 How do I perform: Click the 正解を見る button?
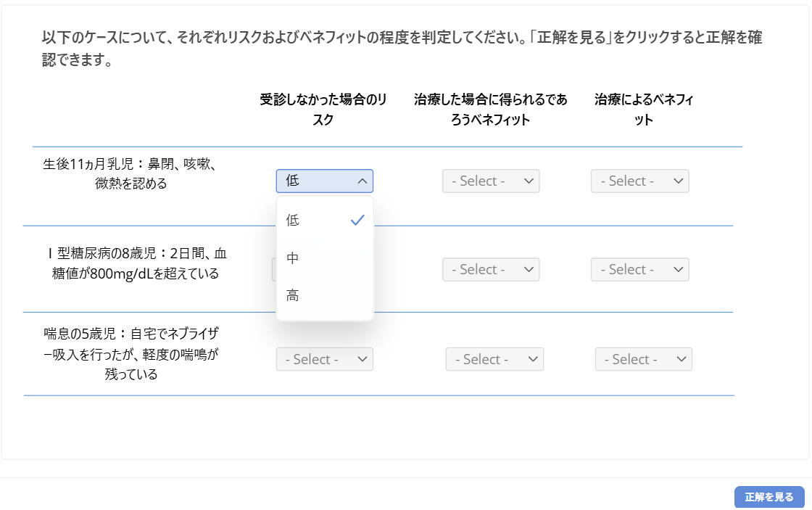pos(769,497)
